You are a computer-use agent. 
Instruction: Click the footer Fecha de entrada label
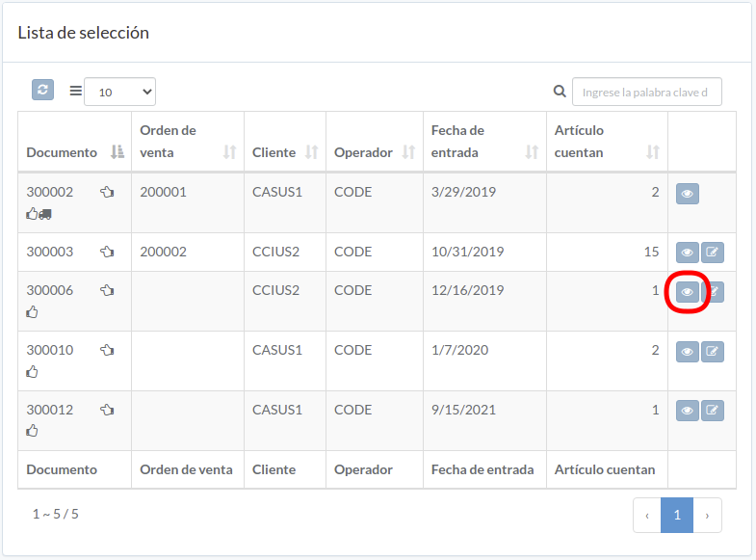482,469
